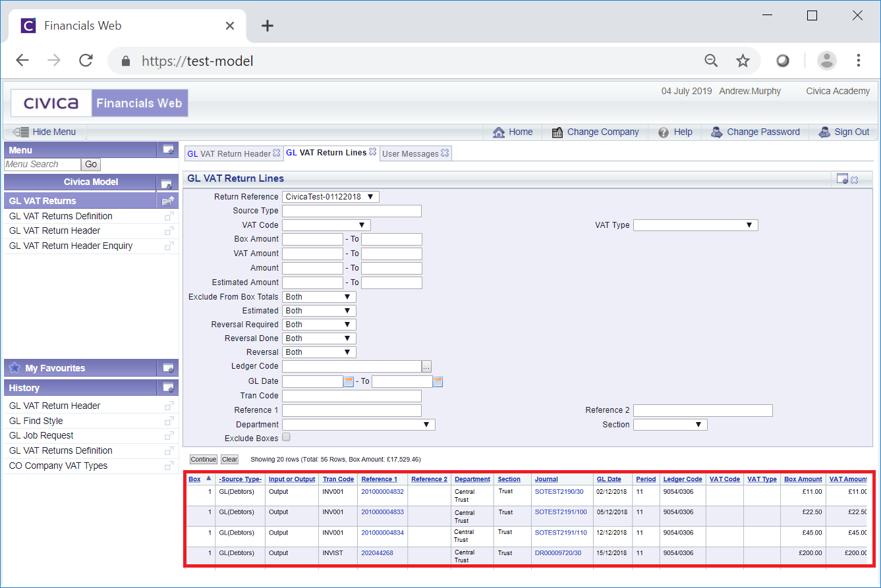Screen dimensions: 881x588
Task: Sort table by Box Amount column
Action: click(x=803, y=479)
